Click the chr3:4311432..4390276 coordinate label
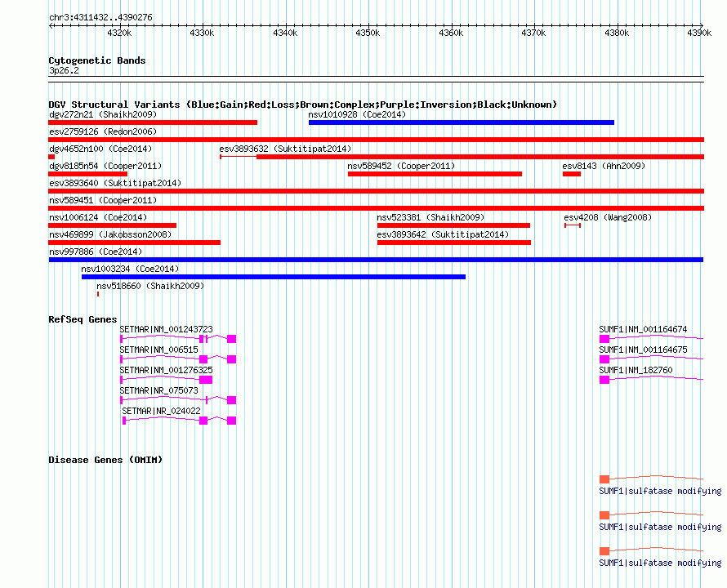727x588 pixels. point(100,17)
